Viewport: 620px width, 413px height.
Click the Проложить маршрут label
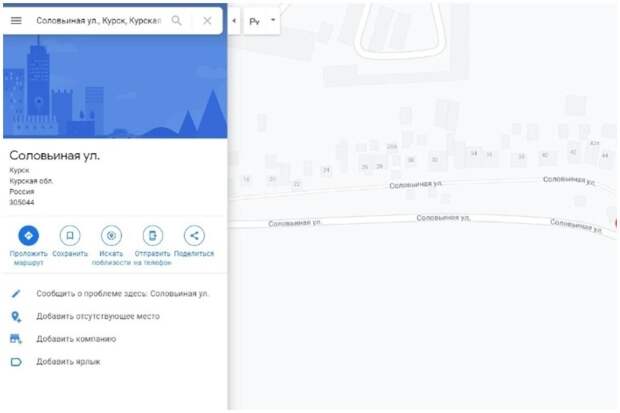click(28, 258)
